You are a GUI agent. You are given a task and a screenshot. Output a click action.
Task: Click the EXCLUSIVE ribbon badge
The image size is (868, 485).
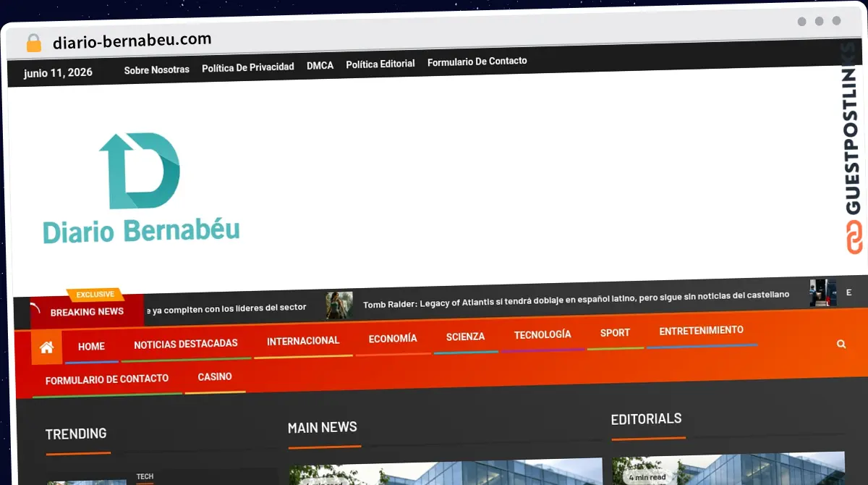(x=95, y=295)
